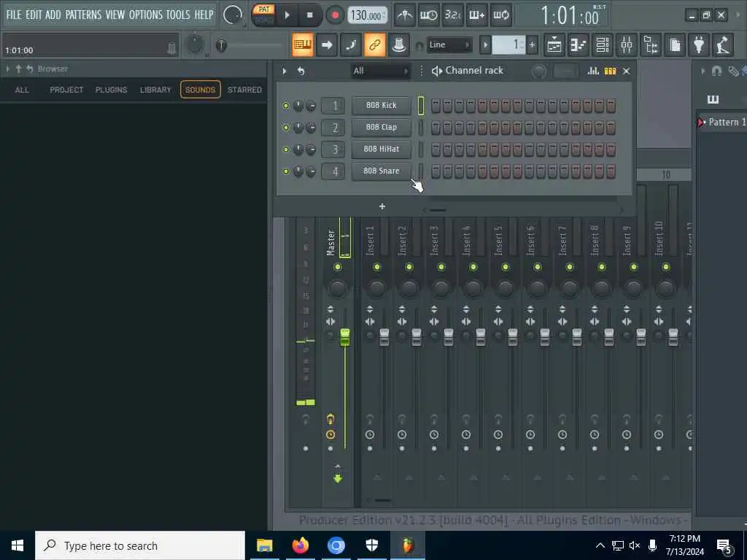Switch to the PLUGINS browser tab

tap(111, 90)
